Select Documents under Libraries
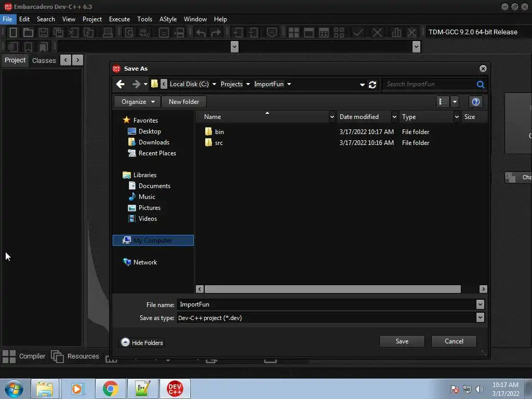The width and height of the screenshot is (532, 399). (149, 186)
